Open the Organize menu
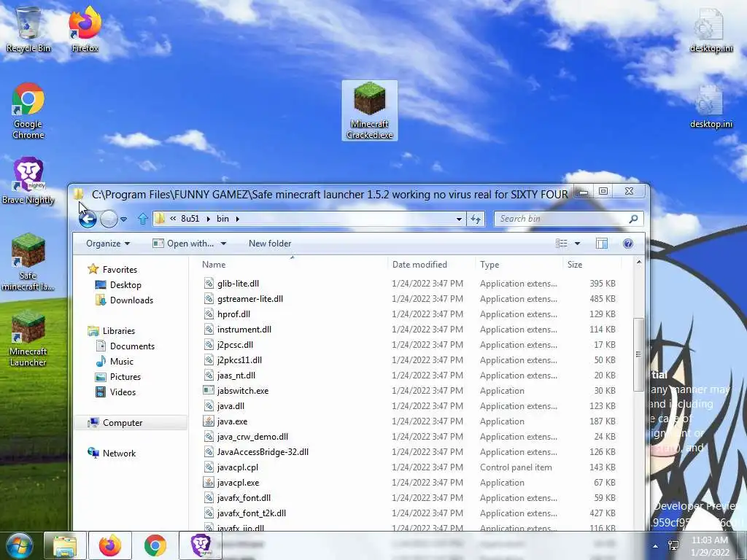This screenshot has height=560, width=747. [108, 244]
